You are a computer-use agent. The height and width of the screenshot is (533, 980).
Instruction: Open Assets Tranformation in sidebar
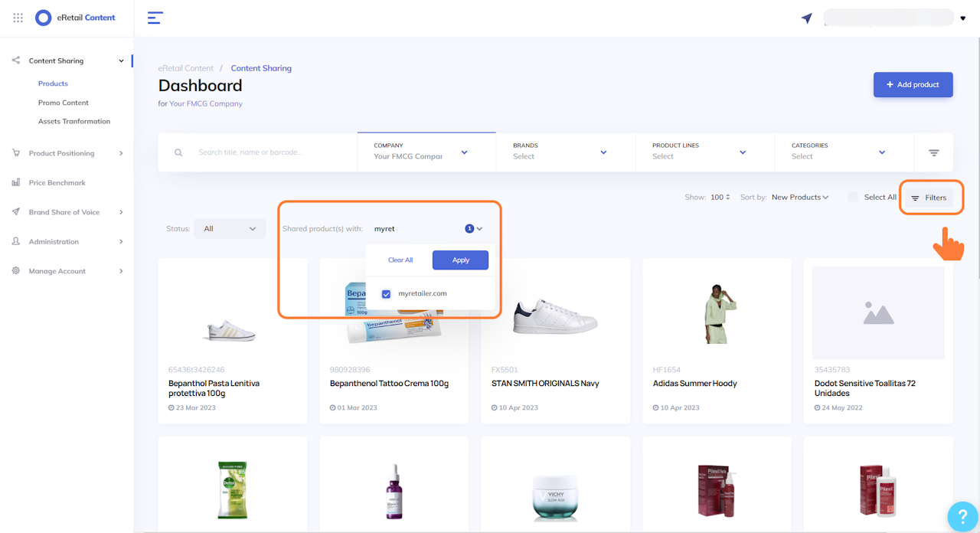[74, 121]
